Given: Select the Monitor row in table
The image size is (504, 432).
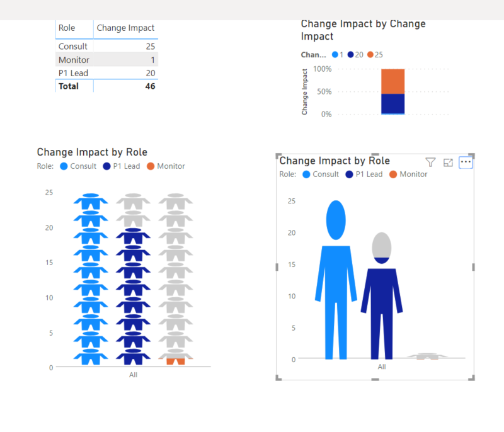Looking at the screenshot, I should coord(106,60).
